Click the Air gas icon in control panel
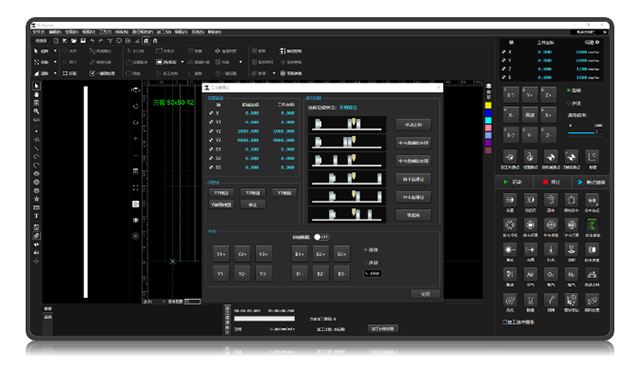Image resolution: width=640 pixels, height=372 pixels. [x=530, y=274]
